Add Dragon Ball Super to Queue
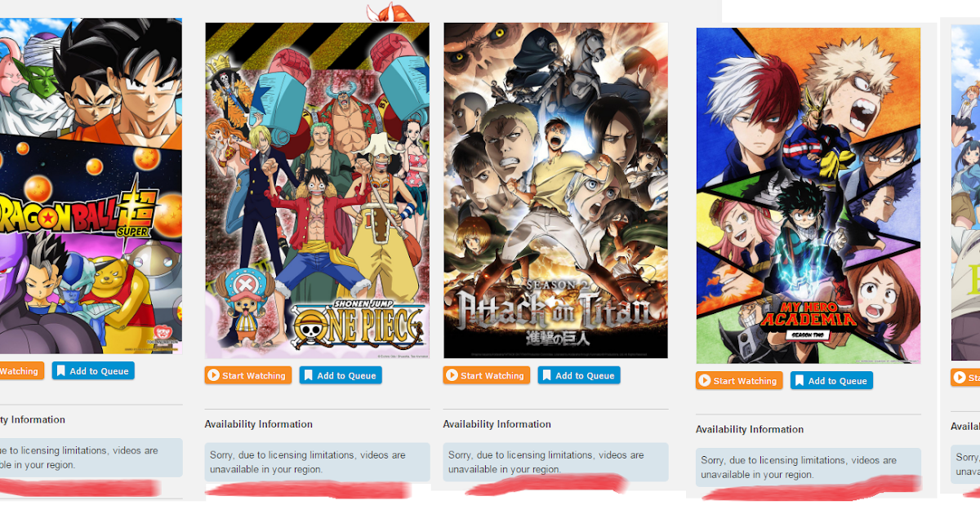Screen dimensions: 980x514 click(x=93, y=370)
